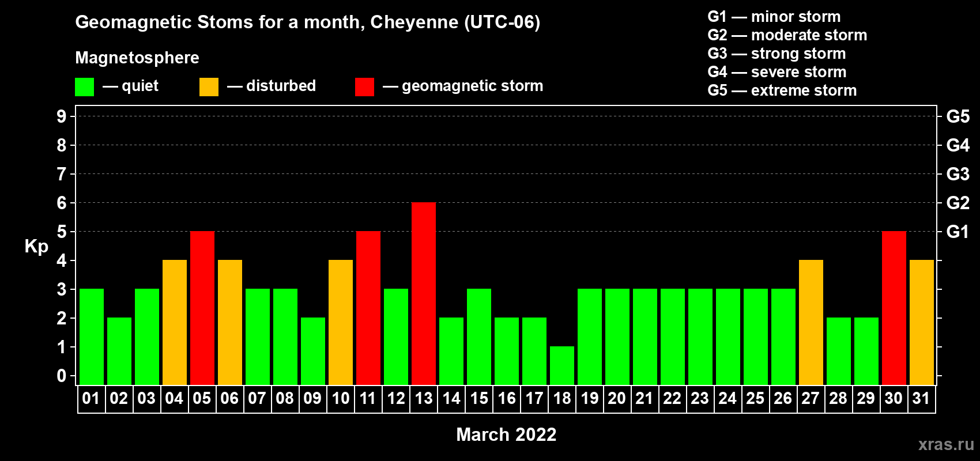Click date label 21 on the axis
The width and height of the screenshot is (980, 461).
pyautogui.click(x=644, y=399)
